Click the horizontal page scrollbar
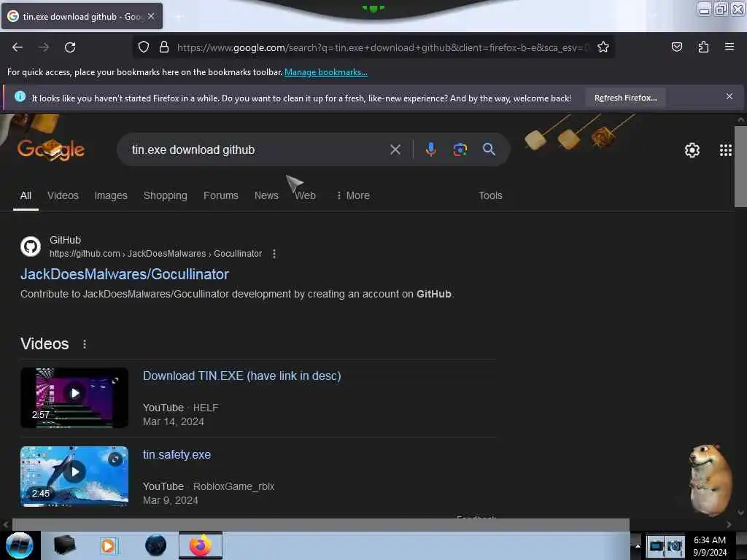The height and width of the screenshot is (560, 747). 321,524
